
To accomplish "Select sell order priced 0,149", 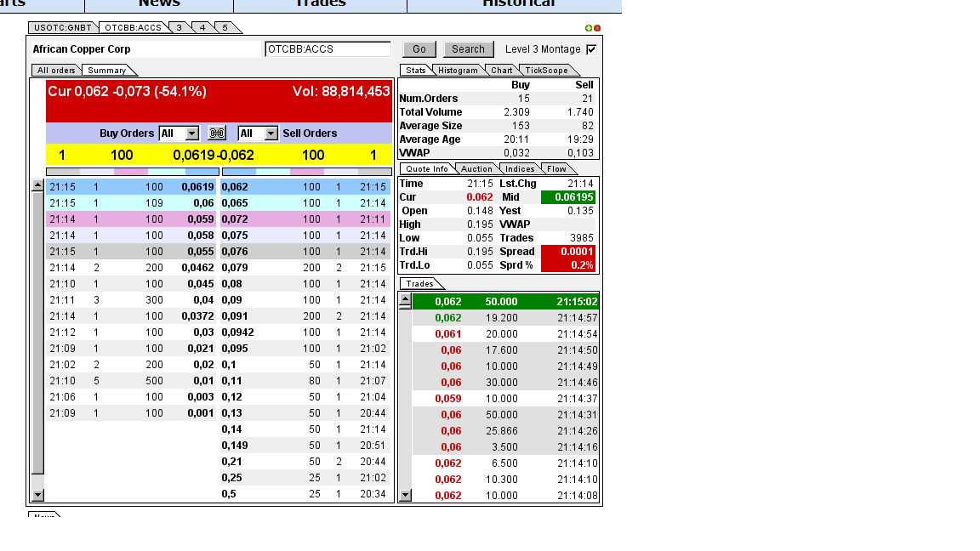I will pyautogui.click(x=305, y=446).
